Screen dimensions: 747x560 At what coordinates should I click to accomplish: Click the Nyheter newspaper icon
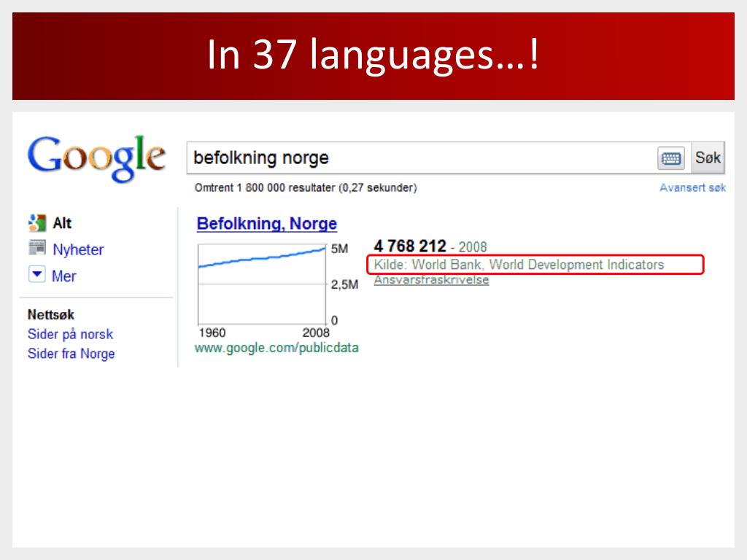point(37,248)
